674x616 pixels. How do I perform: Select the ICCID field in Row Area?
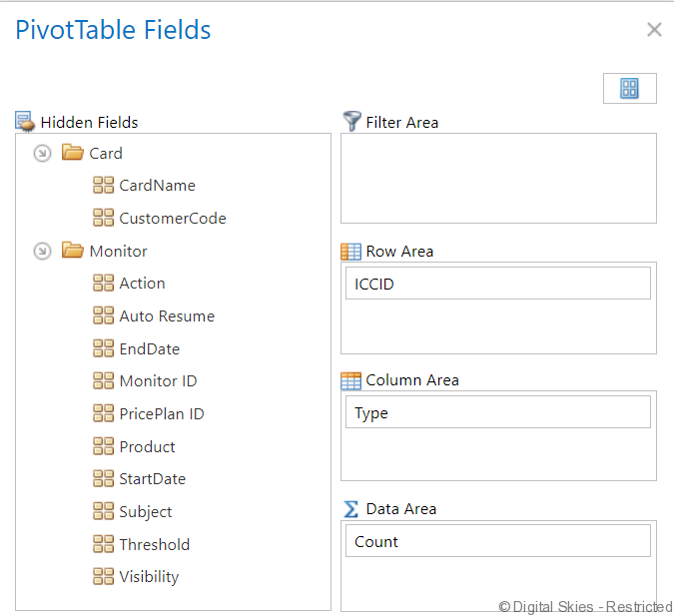[x=497, y=284]
